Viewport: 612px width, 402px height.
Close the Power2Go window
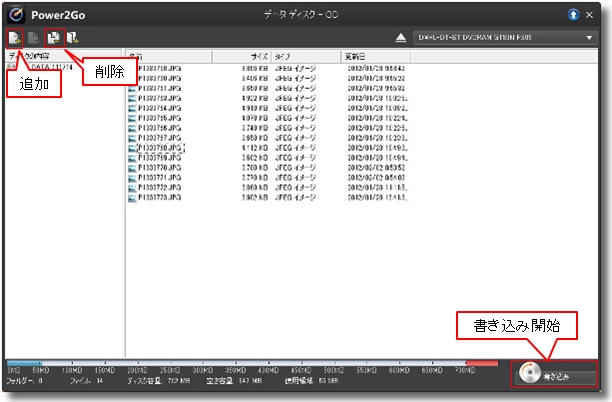click(589, 15)
